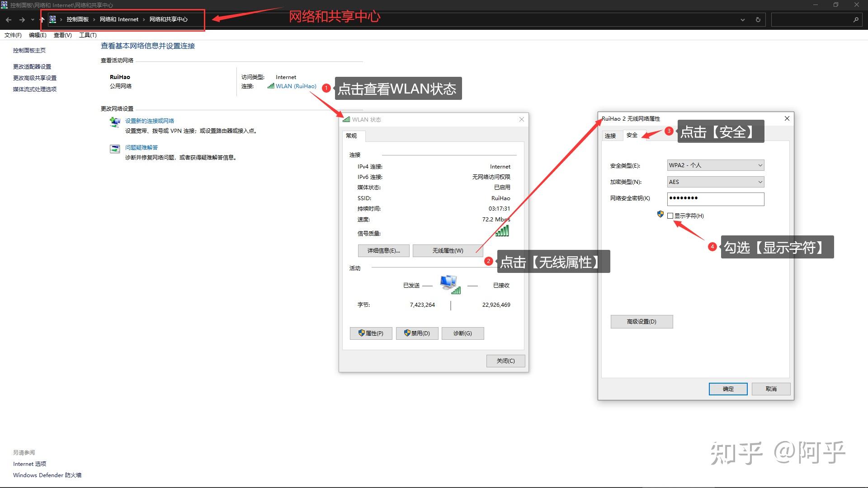This screenshot has height=488, width=868.
Task: Click the 详细信息(E)... button
Action: coord(384,251)
